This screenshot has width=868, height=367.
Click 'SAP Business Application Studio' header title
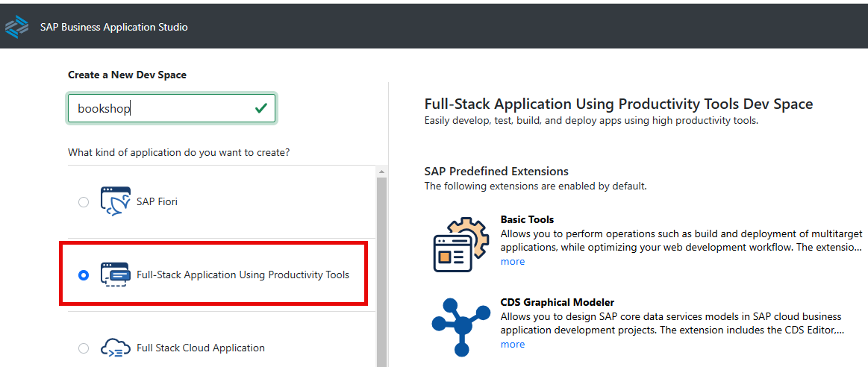(x=114, y=27)
